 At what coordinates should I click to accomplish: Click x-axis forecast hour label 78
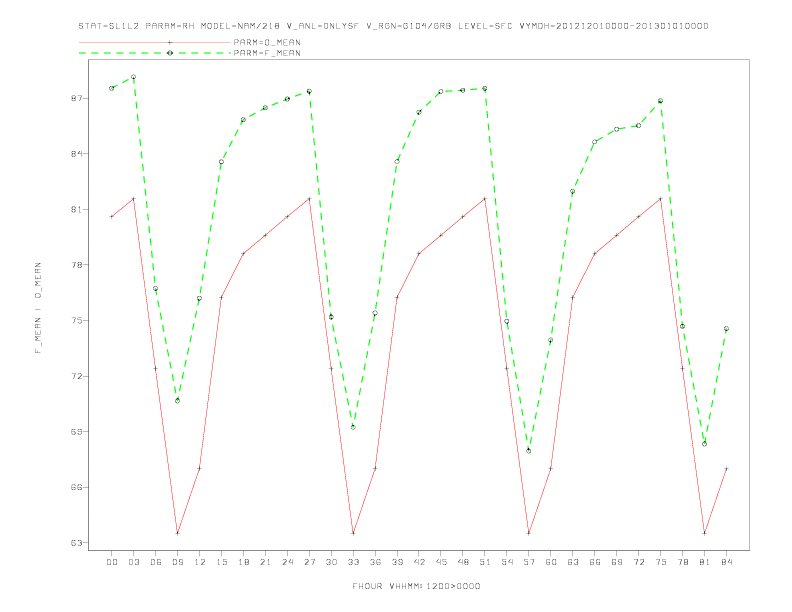coord(682,562)
